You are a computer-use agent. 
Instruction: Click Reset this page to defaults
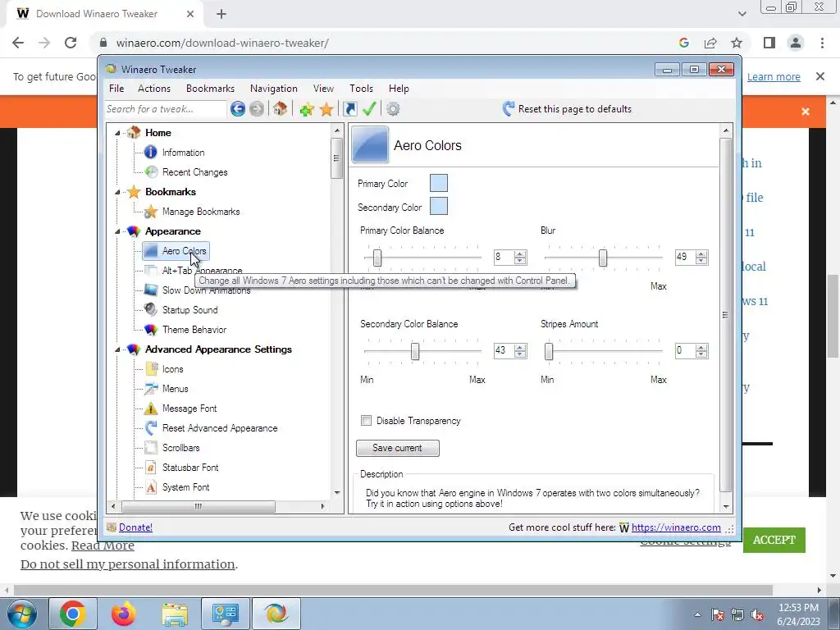[567, 109]
